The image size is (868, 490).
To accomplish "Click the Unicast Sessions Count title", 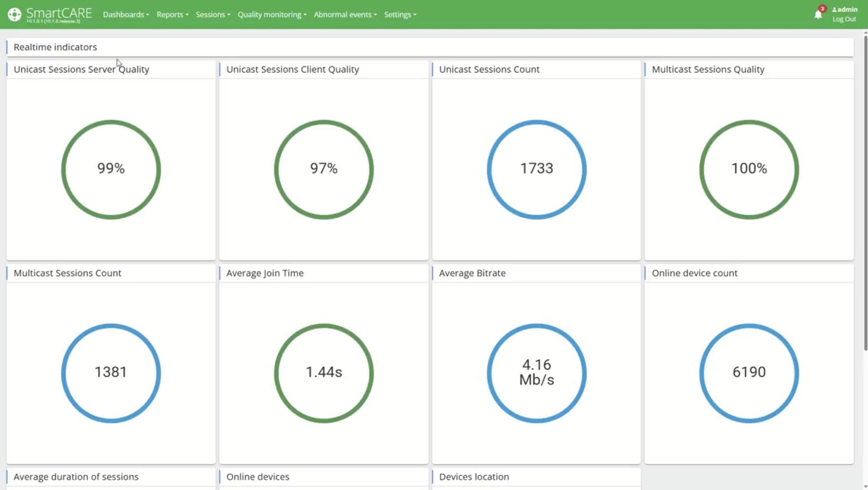I will pos(489,69).
